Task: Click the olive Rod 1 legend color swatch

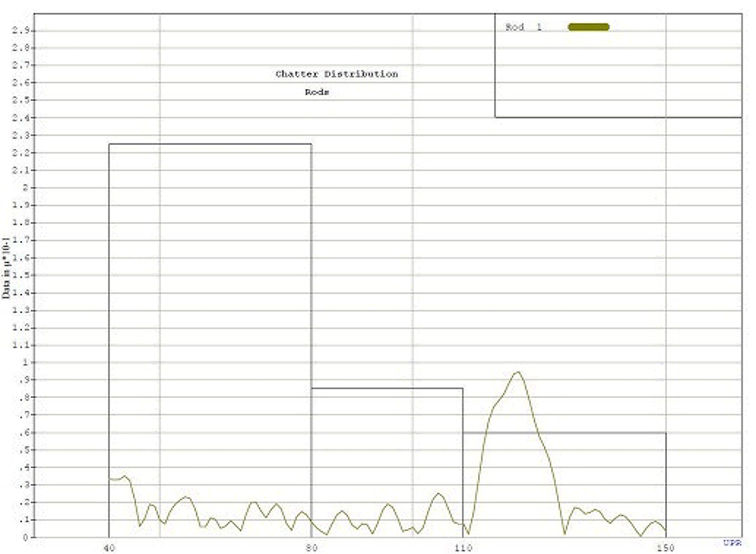Action: [x=587, y=27]
